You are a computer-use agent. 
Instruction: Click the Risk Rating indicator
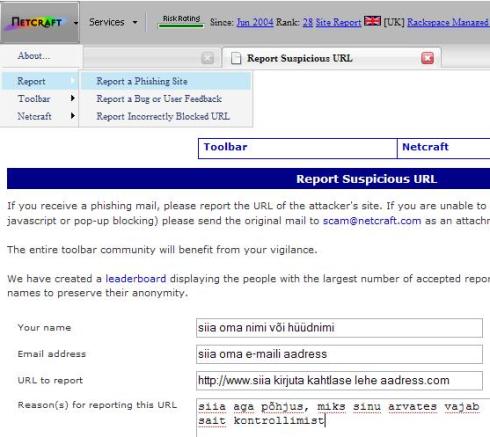181,21
